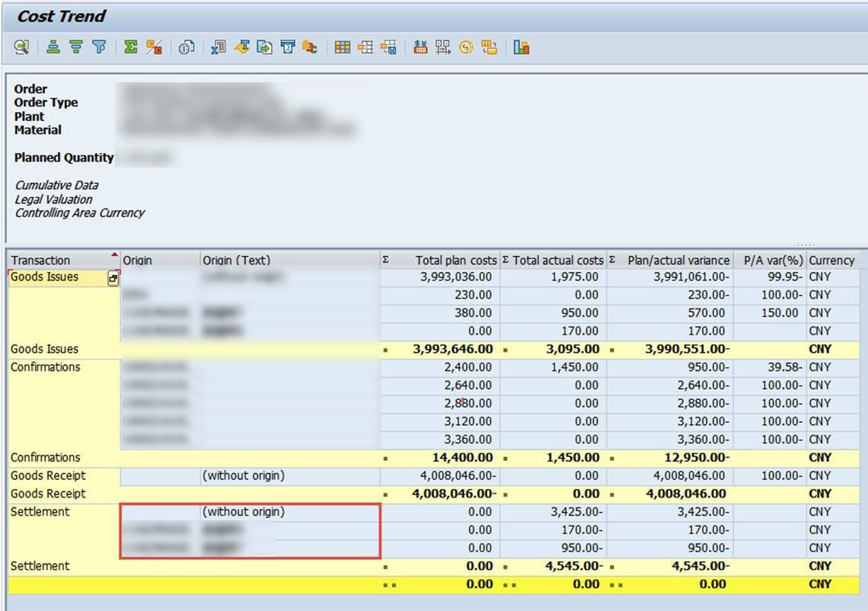Screen dimensions: 868x611
Task: Select the 2,400.00 Confirmations plan cell
Action: 440,367
